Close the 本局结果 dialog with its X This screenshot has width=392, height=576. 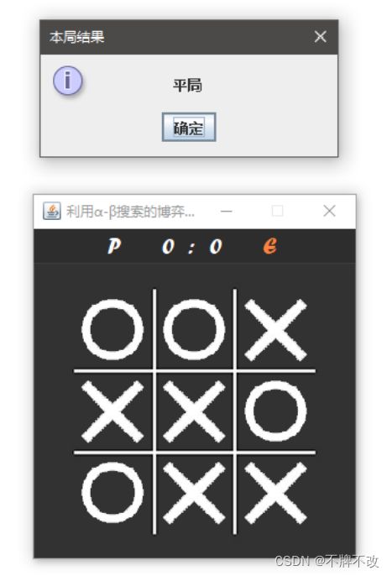[321, 36]
